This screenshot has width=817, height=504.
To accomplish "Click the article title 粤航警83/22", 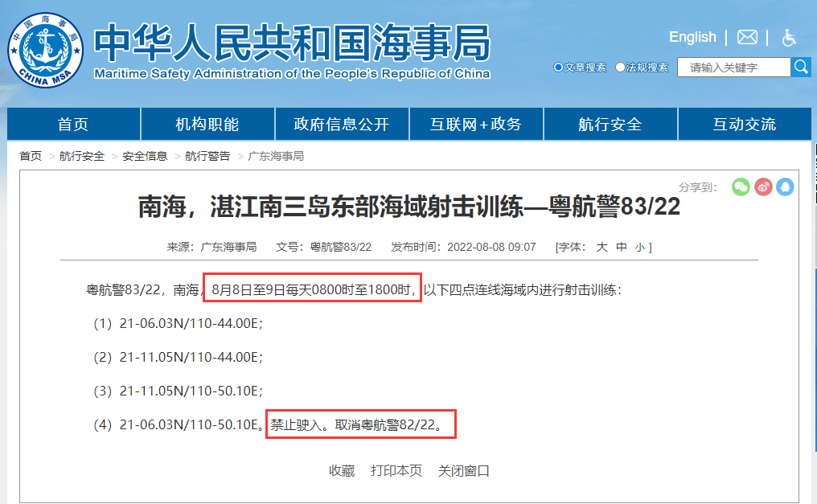I will tap(409, 207).
